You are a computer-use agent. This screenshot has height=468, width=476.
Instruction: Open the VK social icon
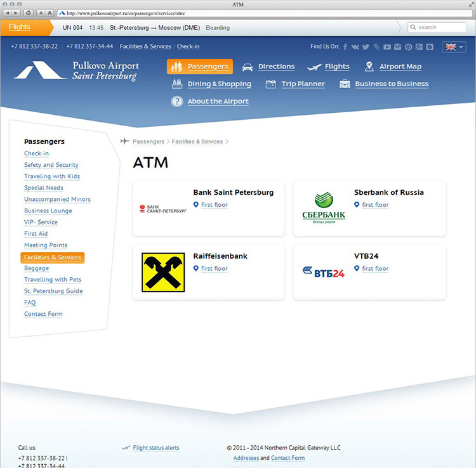click(355, 47)
